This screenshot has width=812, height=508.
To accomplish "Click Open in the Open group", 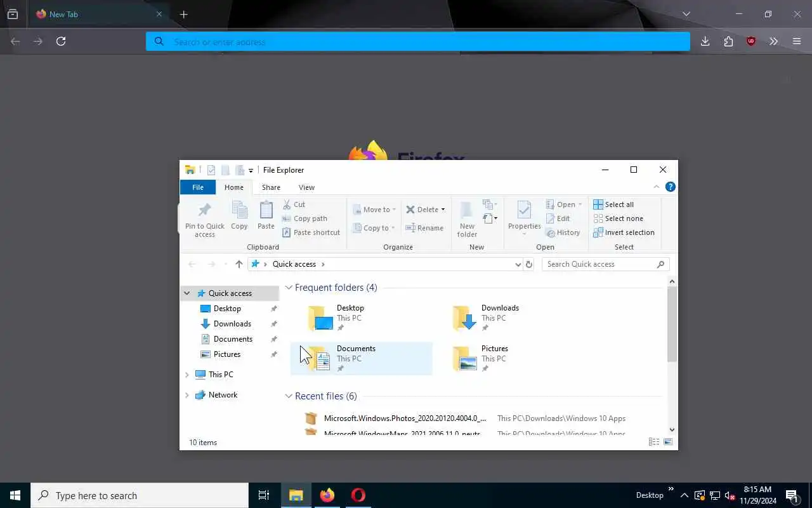I will click(x=563, y=204).
